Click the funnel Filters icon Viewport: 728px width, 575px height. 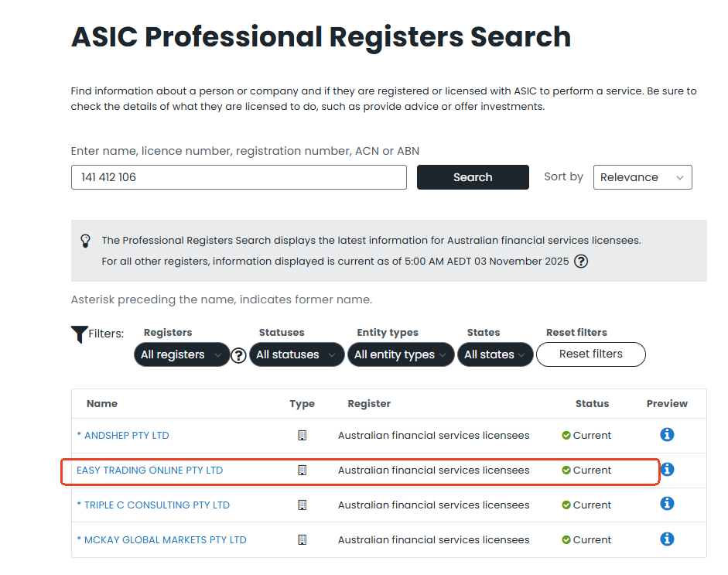[79, 334]
